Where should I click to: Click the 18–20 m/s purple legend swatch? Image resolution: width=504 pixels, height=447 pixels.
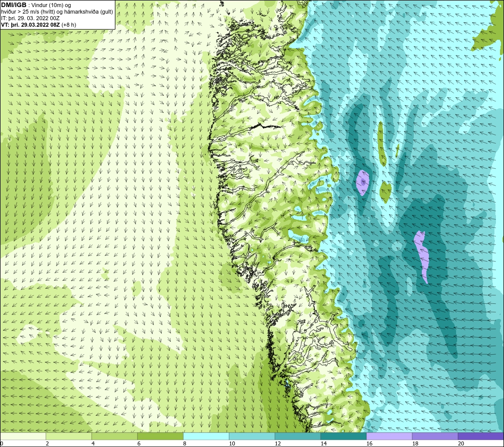(x=435, y=436)
